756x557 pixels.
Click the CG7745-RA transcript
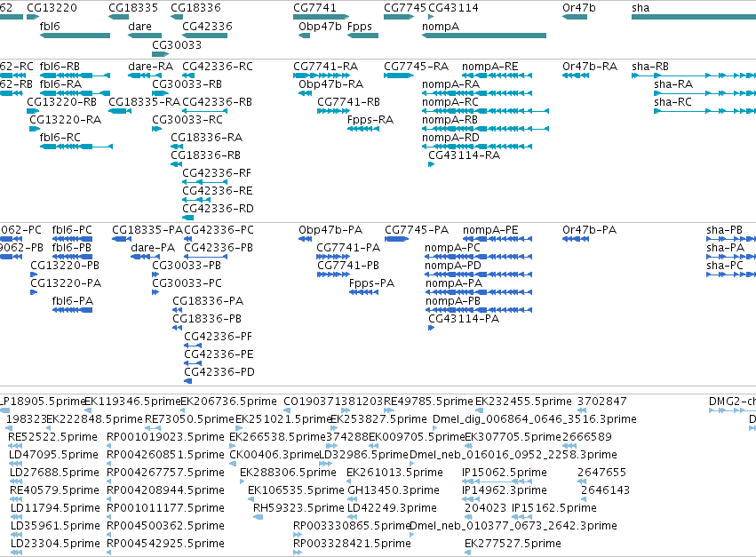coord(416,66)
